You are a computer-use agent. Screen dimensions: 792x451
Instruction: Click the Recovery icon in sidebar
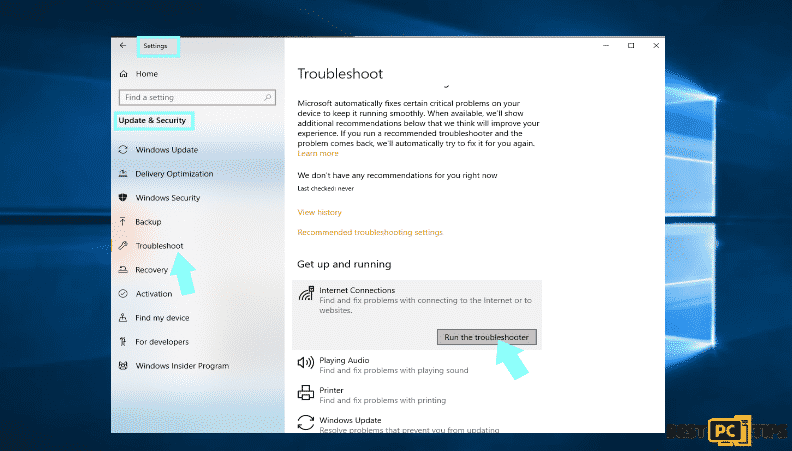tap(123, 270)
